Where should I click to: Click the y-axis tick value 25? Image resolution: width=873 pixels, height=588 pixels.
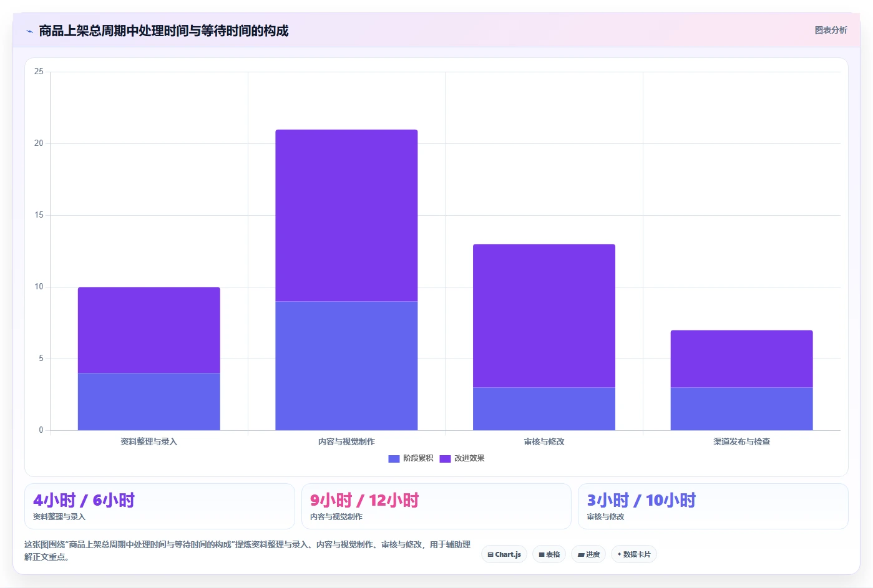tap(39, 72)
